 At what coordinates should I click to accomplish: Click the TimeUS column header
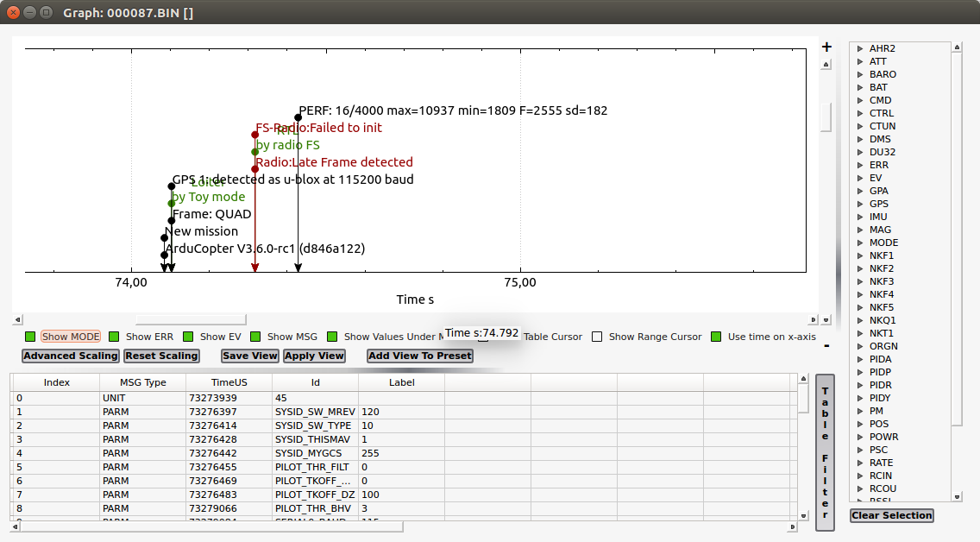[229, 382]
